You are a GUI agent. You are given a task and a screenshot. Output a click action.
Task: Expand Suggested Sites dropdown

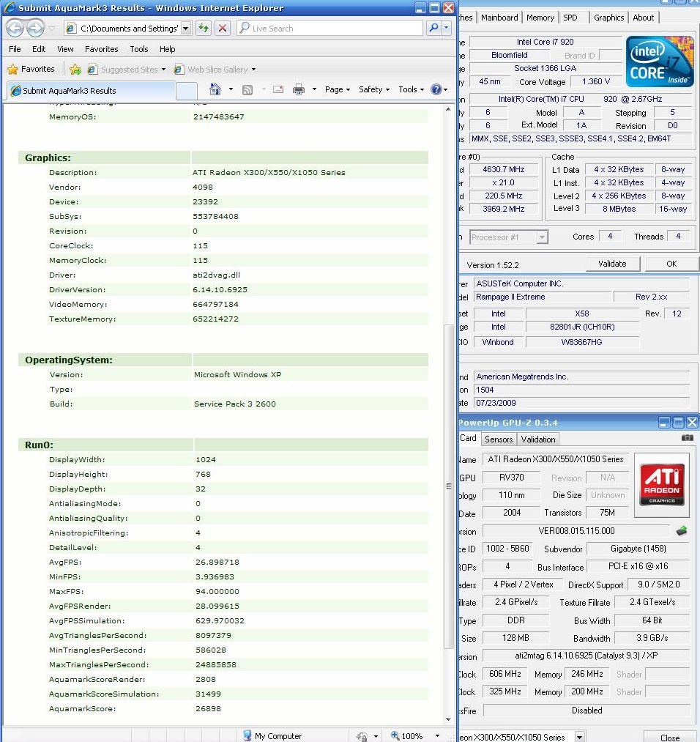[163, 70]
